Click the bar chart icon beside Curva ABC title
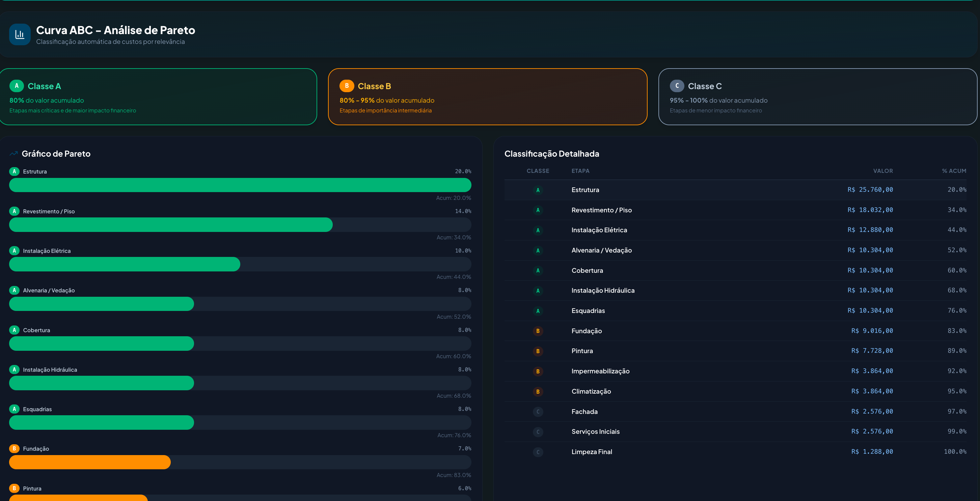 (x=20, y=35)
